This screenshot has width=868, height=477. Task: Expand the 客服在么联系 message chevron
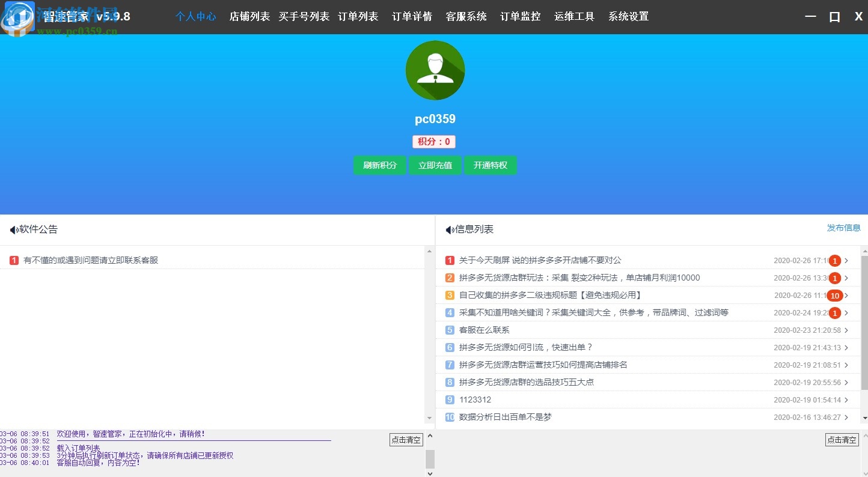click(847, 330)
